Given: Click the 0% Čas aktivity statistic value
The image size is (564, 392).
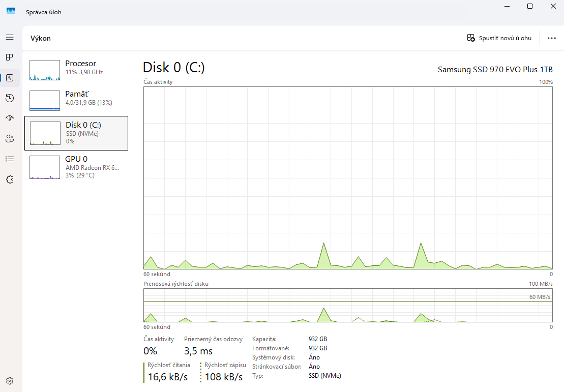Looking at the screenshot, I should [151, 351].
